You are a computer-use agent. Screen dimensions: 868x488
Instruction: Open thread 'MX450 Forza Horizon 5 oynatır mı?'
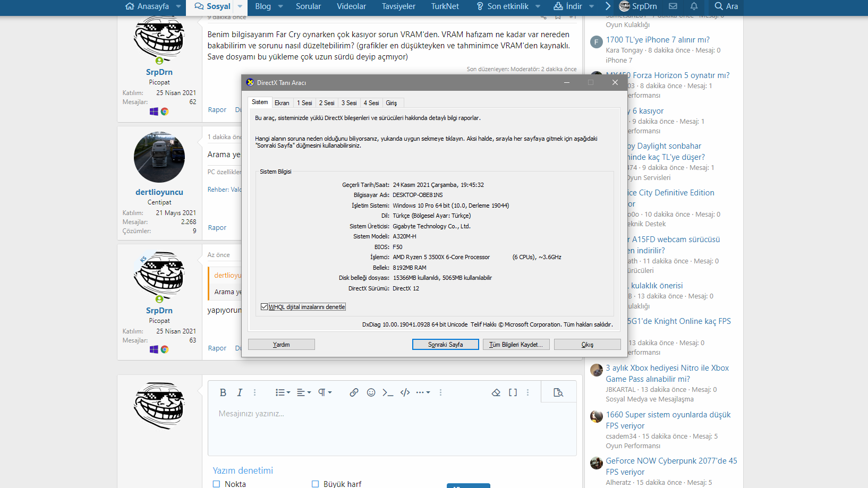(x=668, y=75)
